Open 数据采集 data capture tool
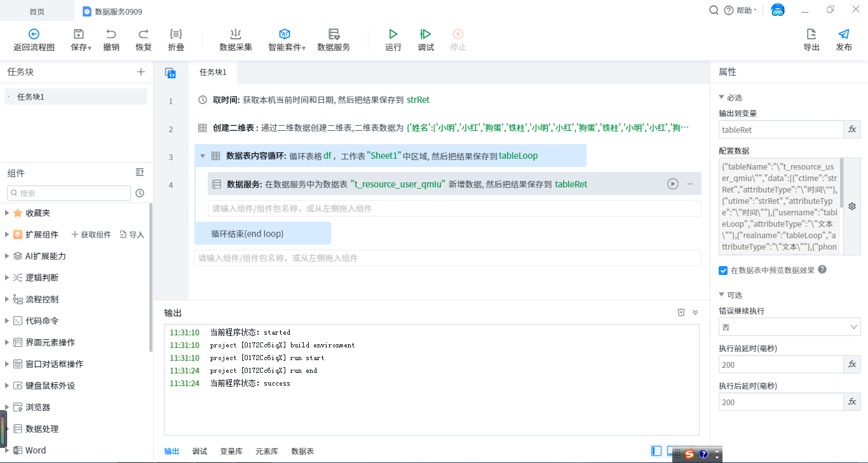The image size is (868, 463). click(x=236, y=39)
